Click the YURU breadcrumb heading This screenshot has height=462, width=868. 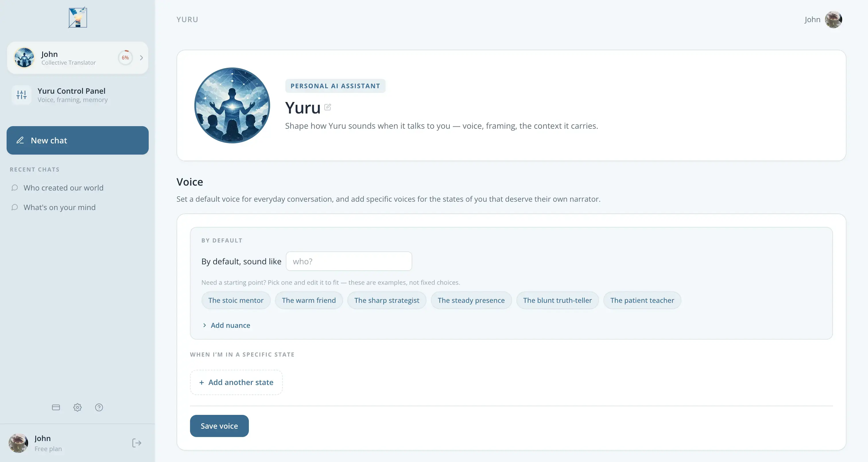(x=187, y=20)
